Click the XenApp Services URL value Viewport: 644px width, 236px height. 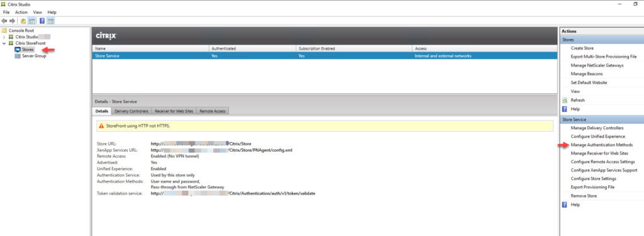coord(221,151)
